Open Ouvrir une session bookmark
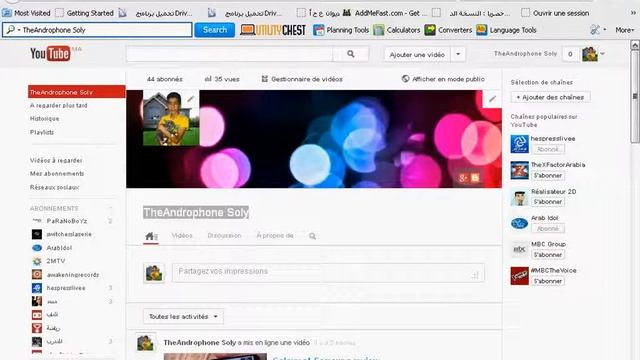The image size is (640, 360). 556,13
